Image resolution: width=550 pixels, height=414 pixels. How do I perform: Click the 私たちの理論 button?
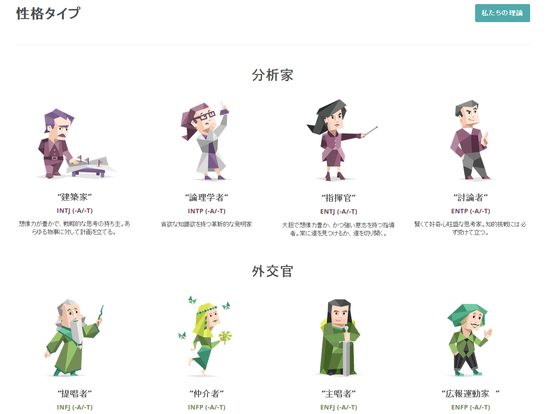[x=502, y=13]
